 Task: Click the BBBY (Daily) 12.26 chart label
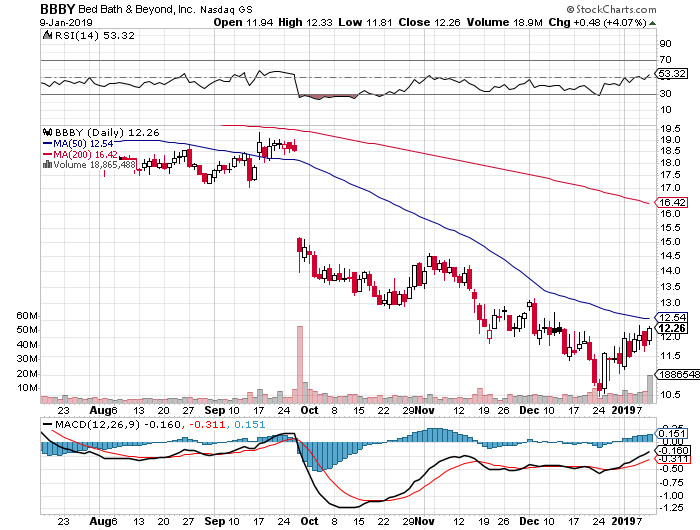point(107,133)
